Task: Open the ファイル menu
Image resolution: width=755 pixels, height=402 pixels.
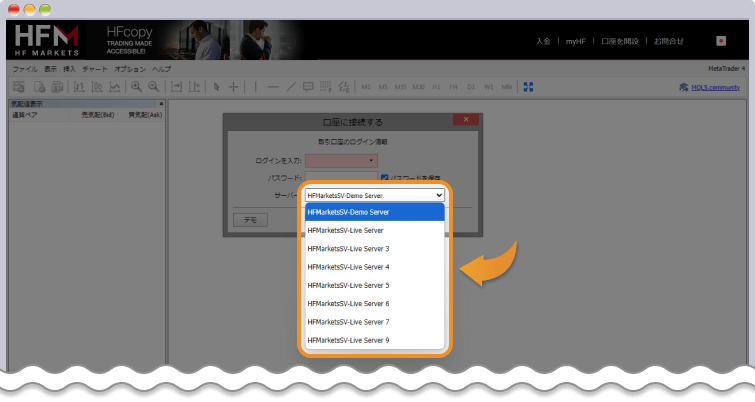Action: click(x=25, y=69)
